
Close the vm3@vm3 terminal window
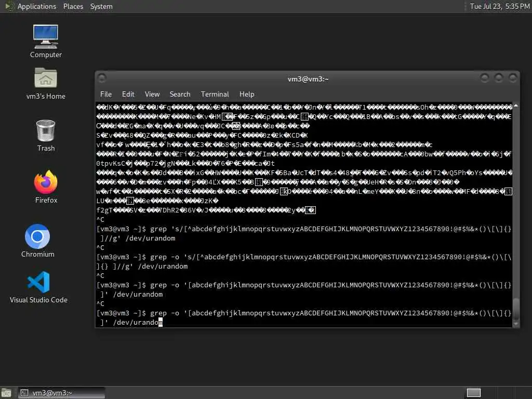click(513, 78)
